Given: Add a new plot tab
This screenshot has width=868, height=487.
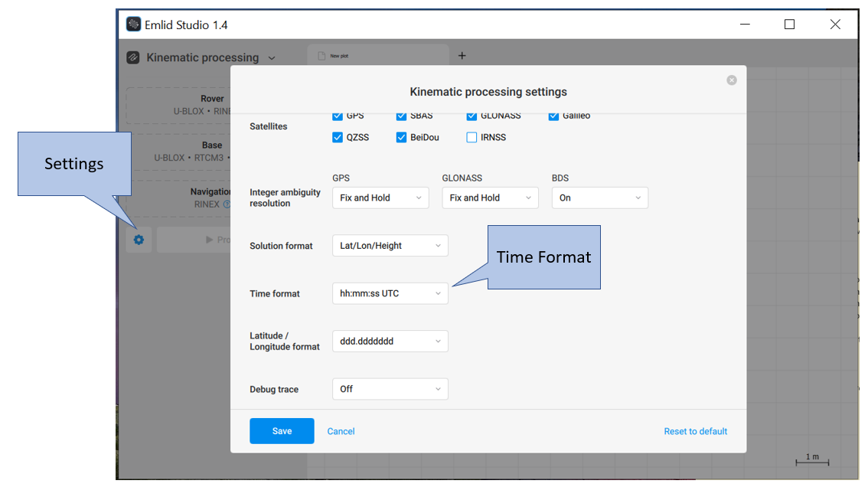Looking at the screenshot, I should point(462,55).
